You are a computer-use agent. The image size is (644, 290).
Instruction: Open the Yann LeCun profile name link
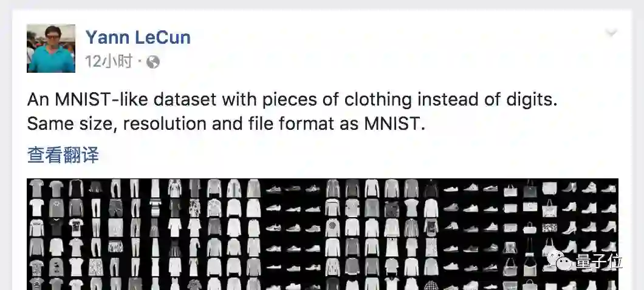(x=138, y=38)
